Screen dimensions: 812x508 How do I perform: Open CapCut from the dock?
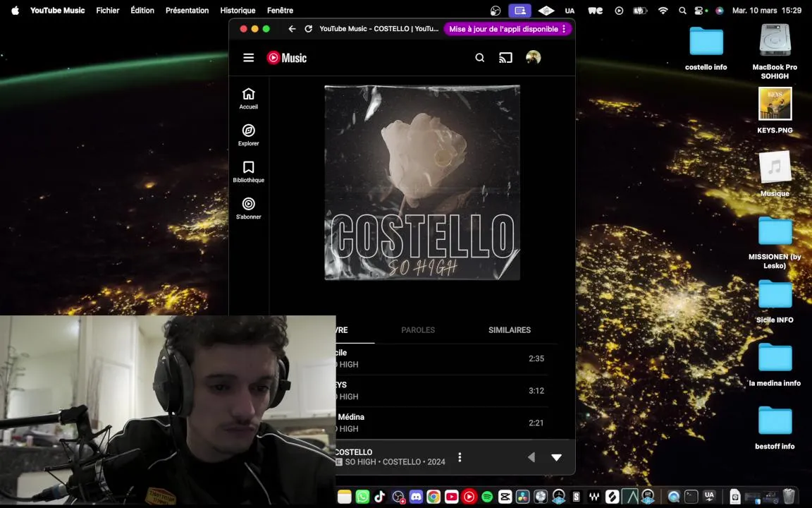coord(505,497)
